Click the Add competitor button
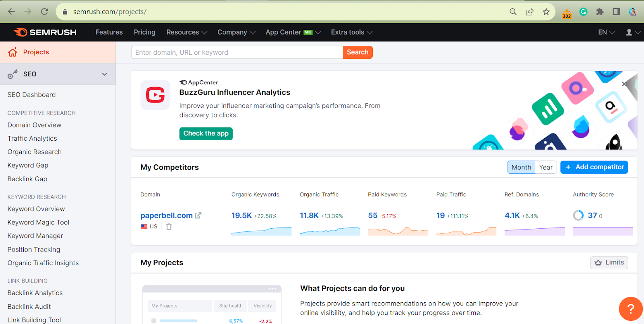 [x=594, y=167]
